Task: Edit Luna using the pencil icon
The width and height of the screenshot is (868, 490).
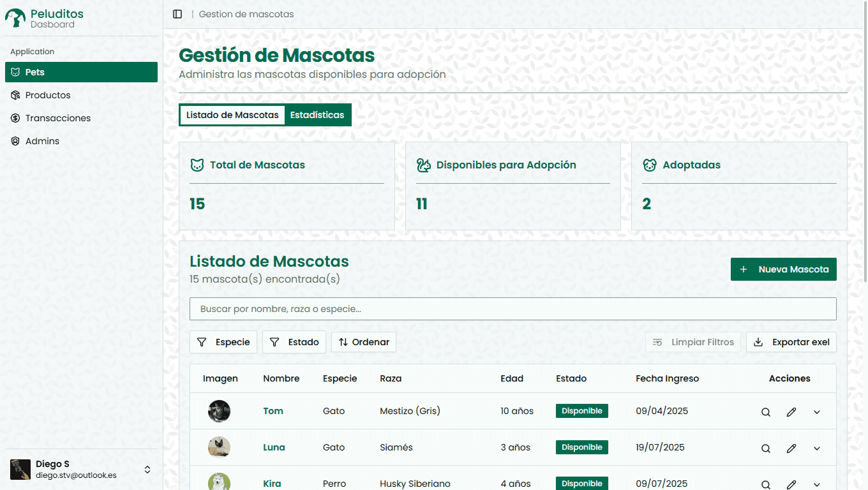Action: click(x=791, y=449)
